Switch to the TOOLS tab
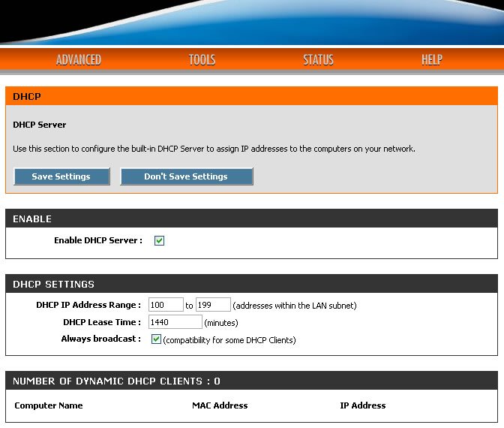Image resolution: width=504 pixels, height=428 pixels. [202, 60]
